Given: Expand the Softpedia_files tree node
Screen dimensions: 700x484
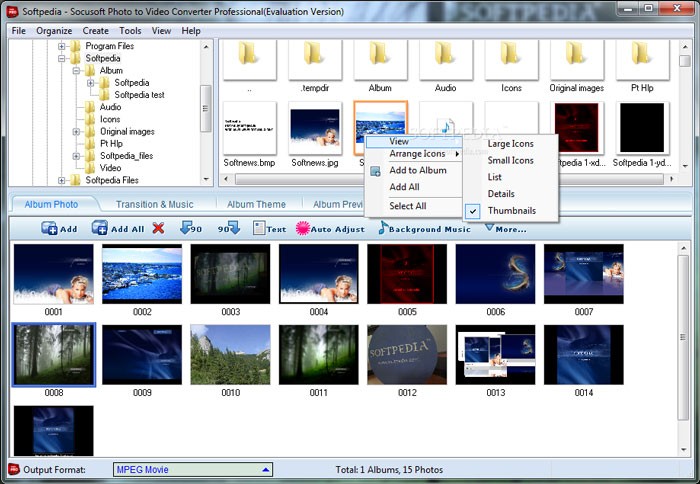Looking at the screenshot, I should 76,156.
